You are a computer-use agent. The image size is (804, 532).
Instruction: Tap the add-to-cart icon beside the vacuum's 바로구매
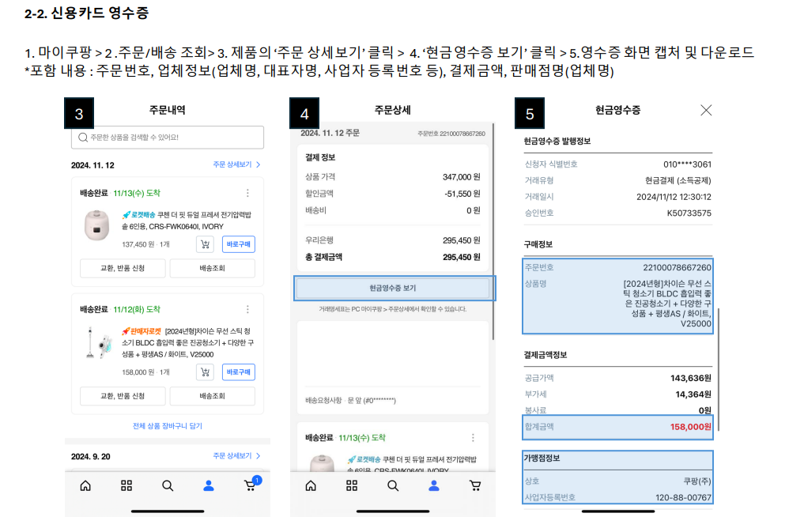point(204,372)
